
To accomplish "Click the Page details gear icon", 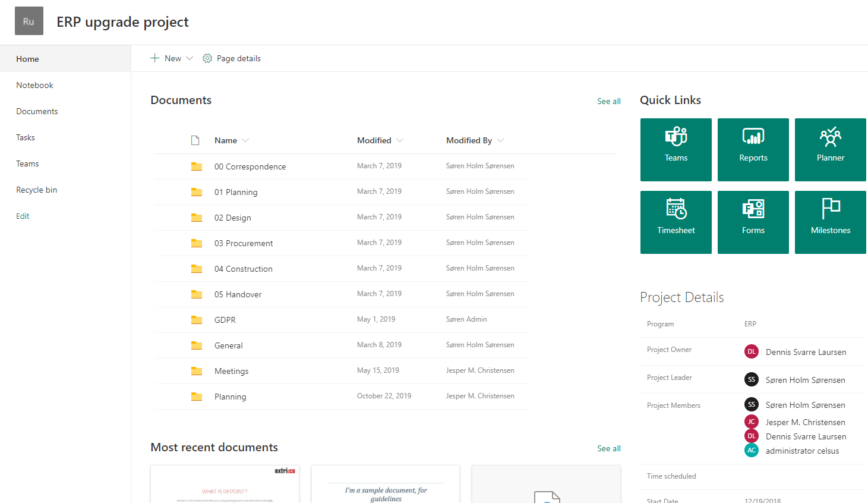I will pyautogui.click(x=207, y=58).
